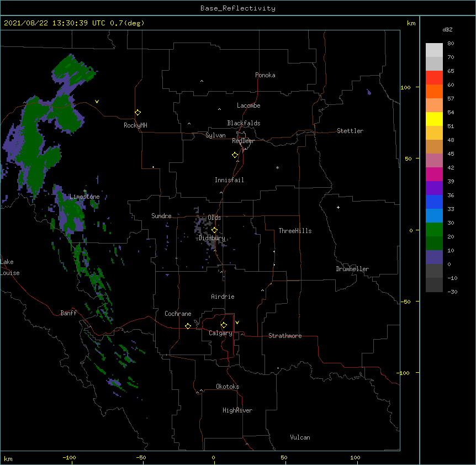Click the Lake Louise label
476x465 pixels.
(x=10, y=267)
